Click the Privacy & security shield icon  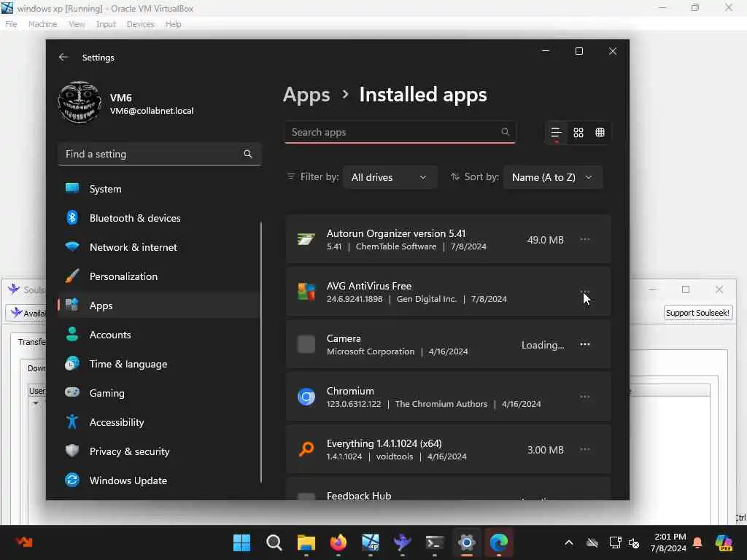72,451
